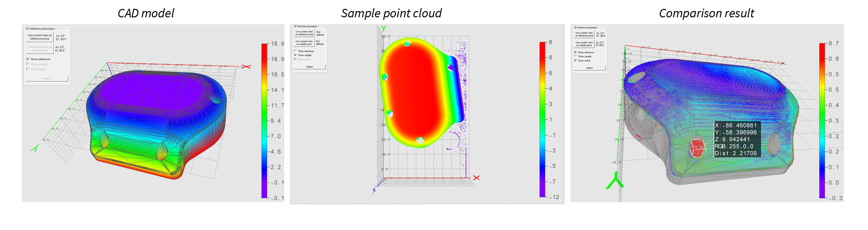The width and height of the screenshot is (868, 230).
Task: Click the color scale bar ranging 8 to -12
Action: tap(542, 119)
